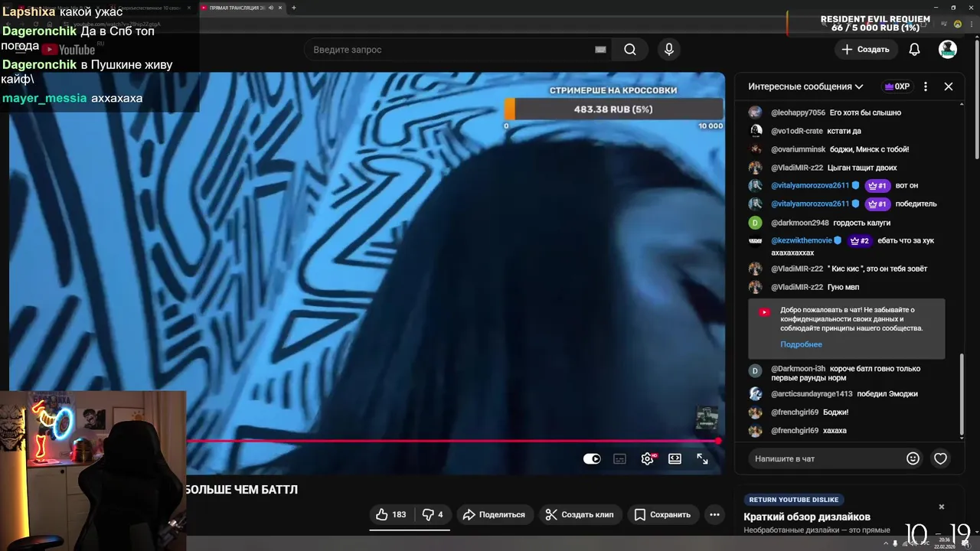
Task: Open on-screen keyboard icon in search box
Action: 600,50
